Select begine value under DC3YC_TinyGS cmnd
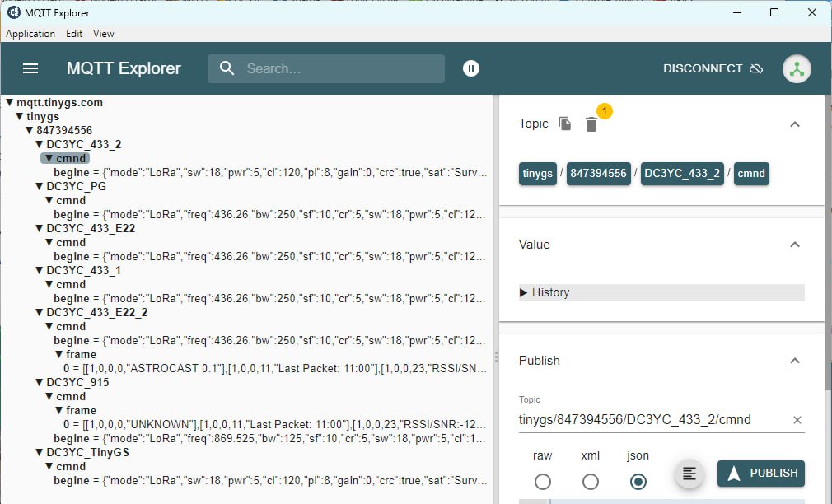The height and width of the screenshot is (504, 832). 270,480
